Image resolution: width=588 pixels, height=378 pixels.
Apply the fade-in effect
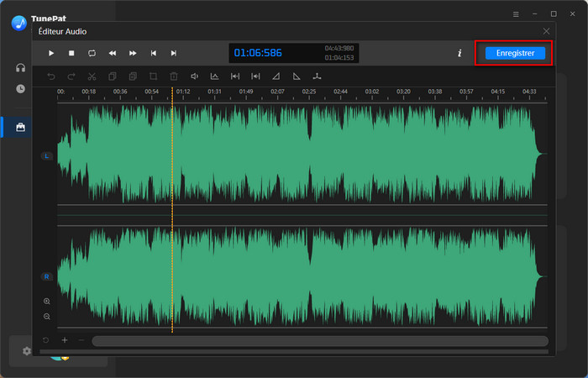pos(276,76)
